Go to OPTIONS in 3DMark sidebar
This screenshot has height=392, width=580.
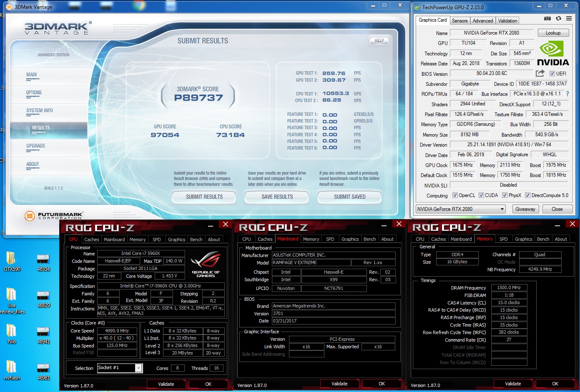34,93
